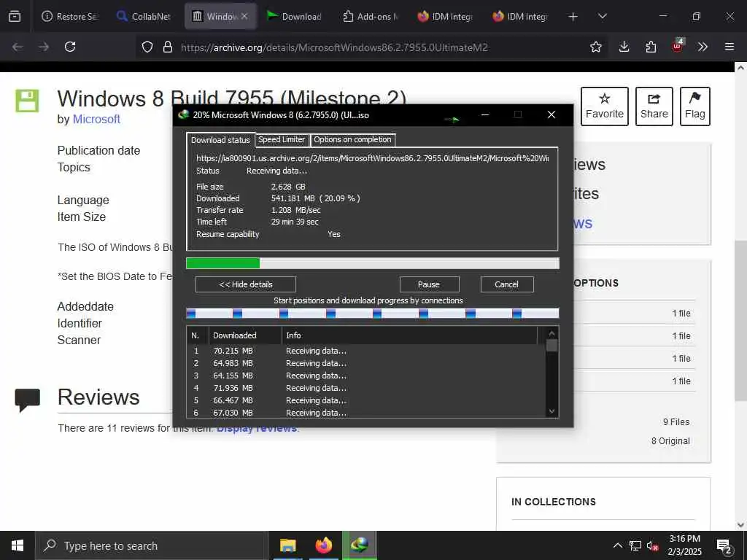Show more toolbar tools overflow
The image size is (747, 560).
703,47
